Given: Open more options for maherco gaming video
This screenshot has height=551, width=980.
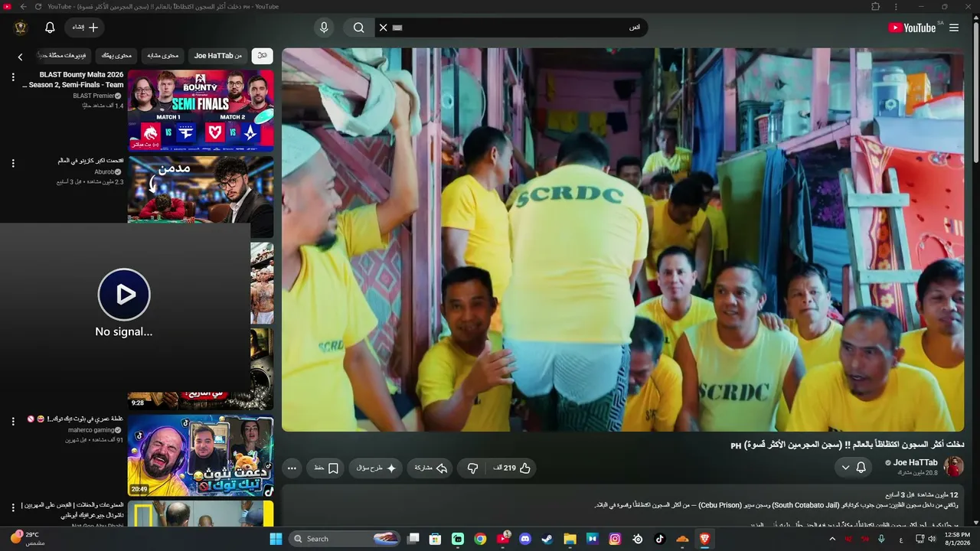Looking at the screenshot, I should click(13, 422).
